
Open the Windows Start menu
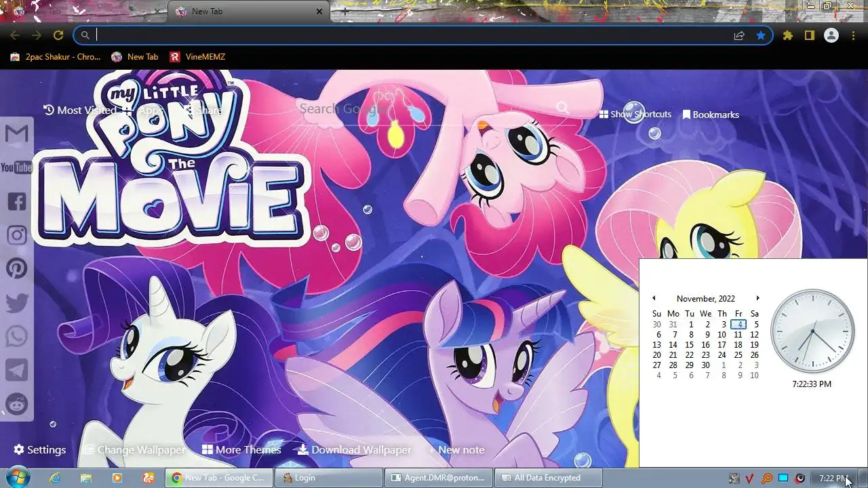(16, 478)
